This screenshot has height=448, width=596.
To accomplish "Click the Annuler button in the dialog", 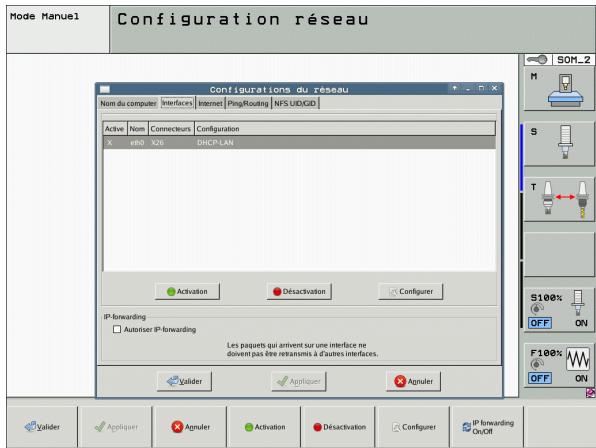I will (x=414, y=381).
